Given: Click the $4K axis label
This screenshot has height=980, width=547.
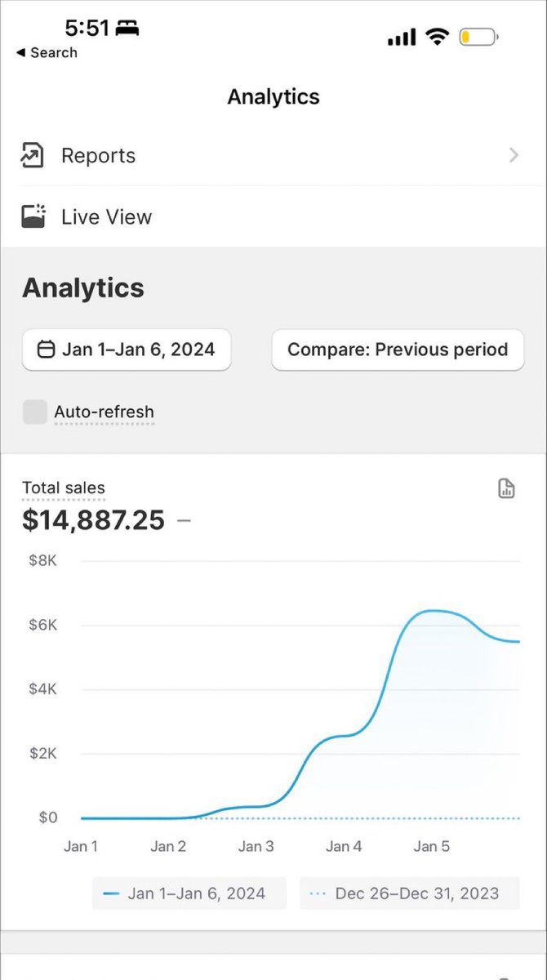Looking at the screenshot, I should click(42, 689).
